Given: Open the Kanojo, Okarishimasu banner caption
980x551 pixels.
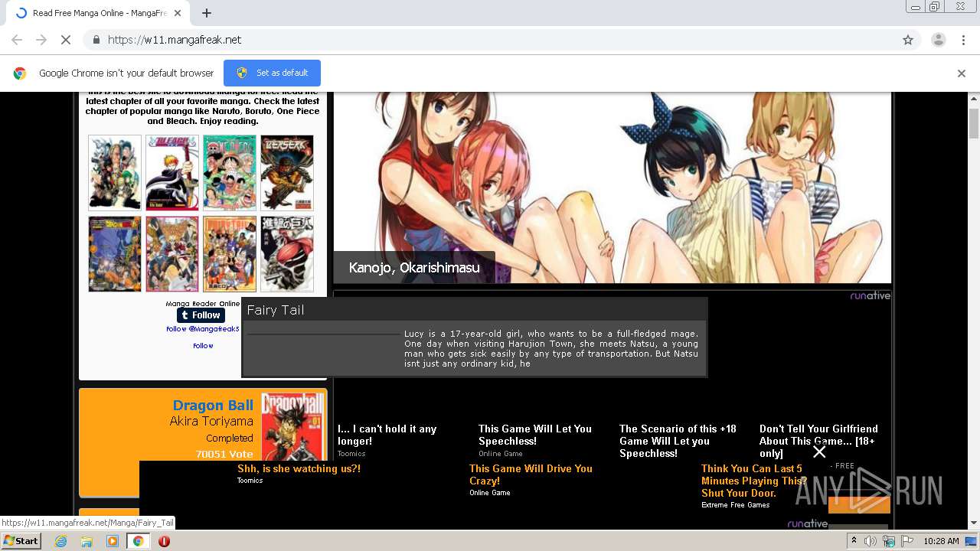Looking at the screenshot, I should pos(414,268).
